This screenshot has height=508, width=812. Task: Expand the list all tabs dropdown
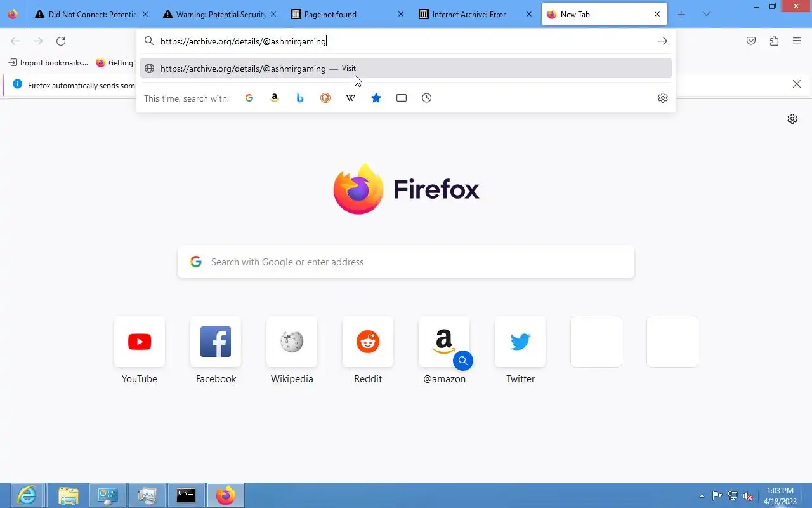707,14
